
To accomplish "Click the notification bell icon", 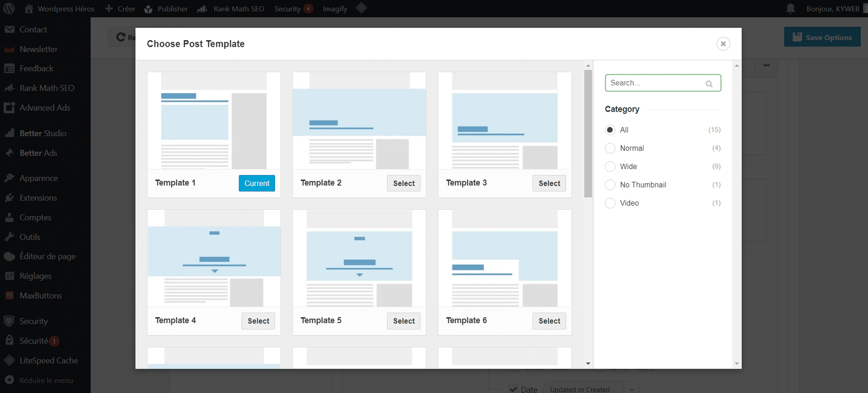I will click(790, 9).
